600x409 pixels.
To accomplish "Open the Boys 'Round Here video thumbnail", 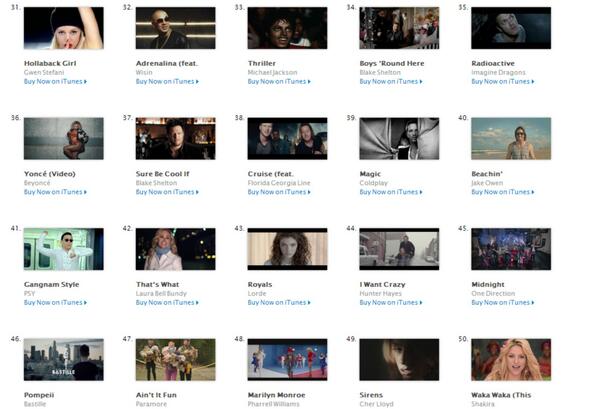I will pos(399,28).
